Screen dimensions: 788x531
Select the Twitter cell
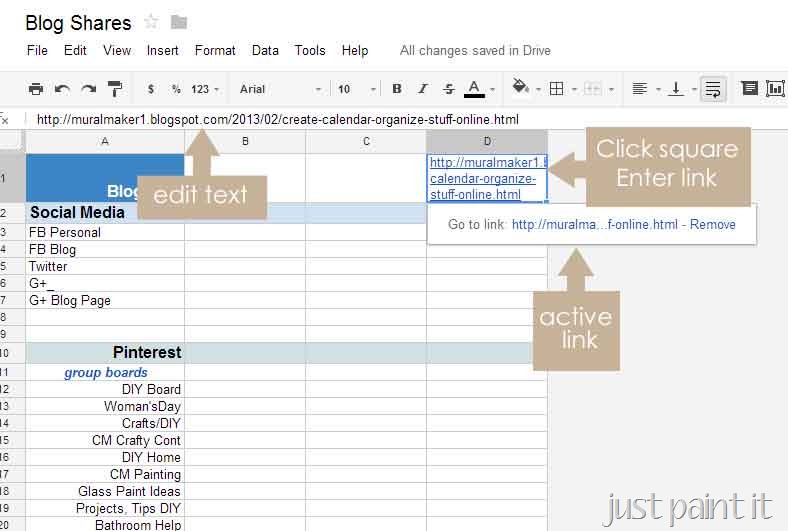pyautogui.click(x=105, y=267)
